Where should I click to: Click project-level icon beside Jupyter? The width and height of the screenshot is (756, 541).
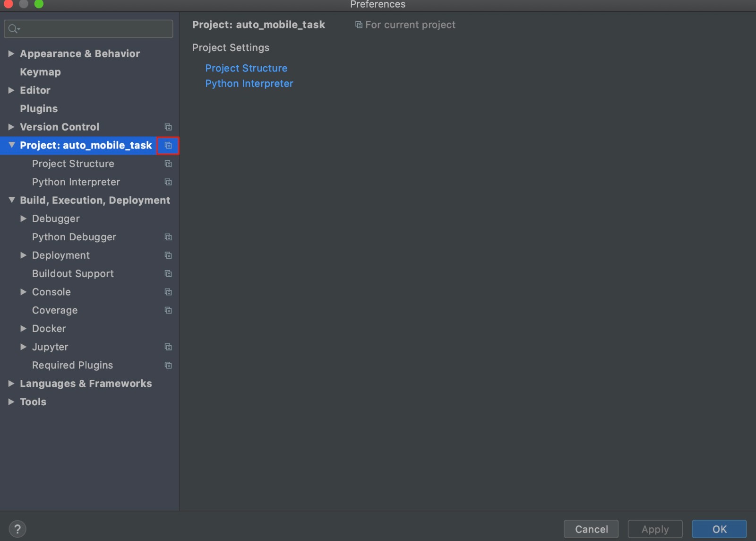[x=168, y=347]
